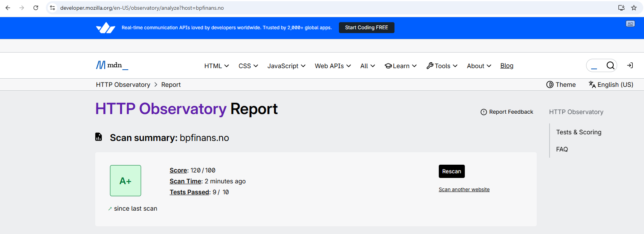Open the English (US) language selector
This screenshot has width=644, height=234.
611,84
